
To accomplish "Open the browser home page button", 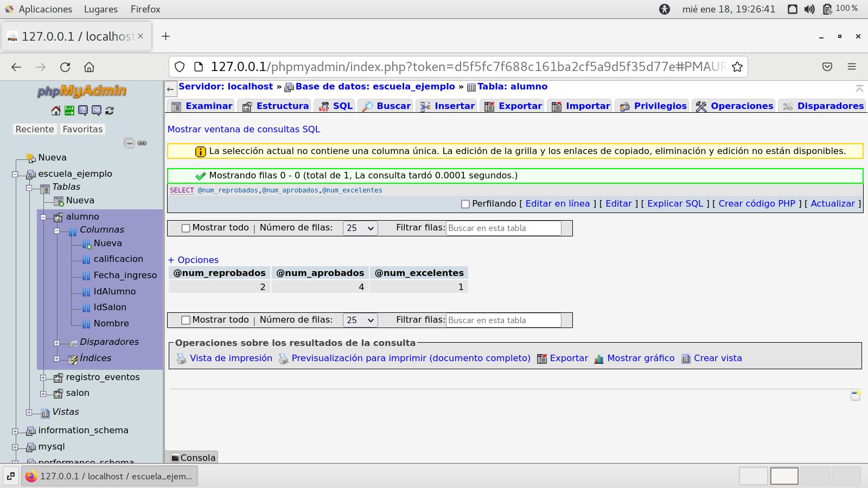I will coord(89,67).
